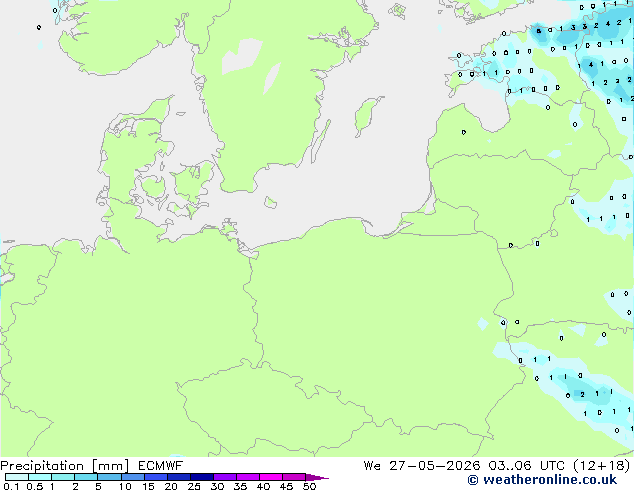
Task: Click the 25–30 mm navy legend swatch
Action: tap(201, 477)
